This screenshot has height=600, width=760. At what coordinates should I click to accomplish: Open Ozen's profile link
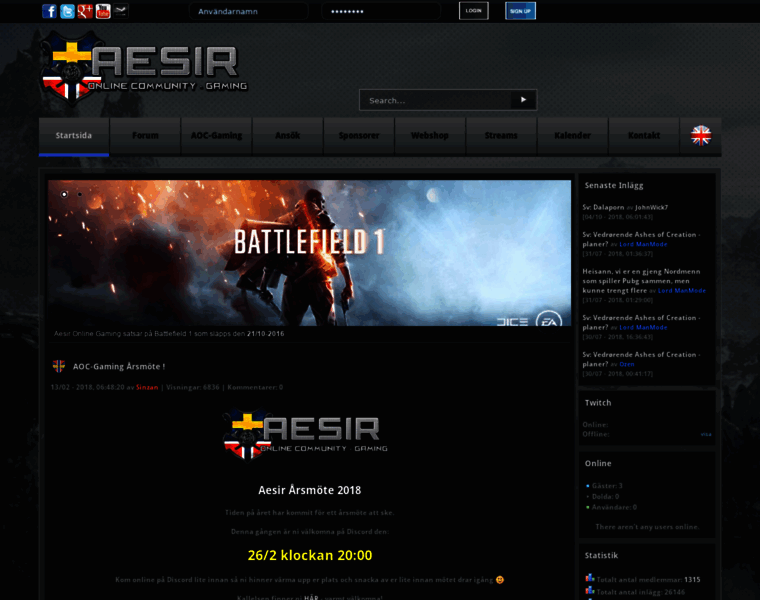click(x=627, y=364)
